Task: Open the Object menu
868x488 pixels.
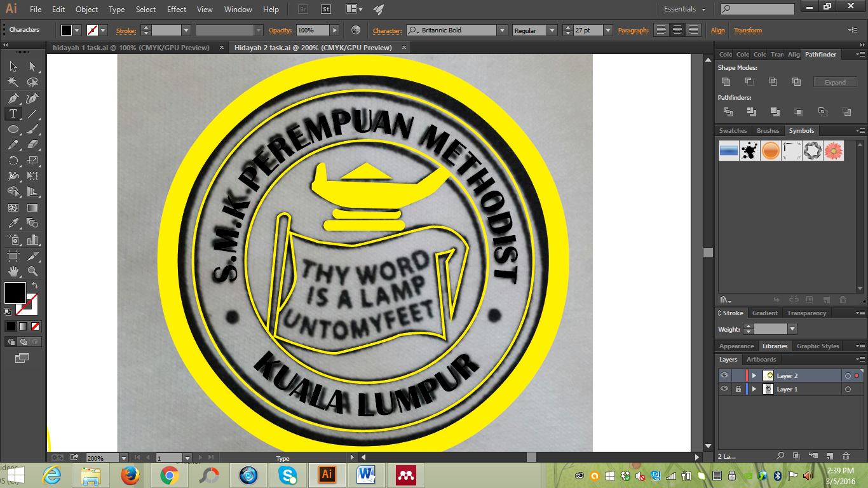Action: [86, 10]
